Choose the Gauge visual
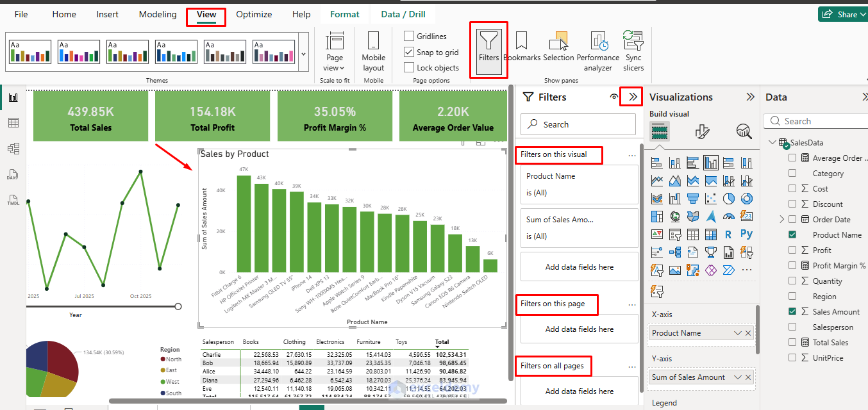 [x=729, y=217]
